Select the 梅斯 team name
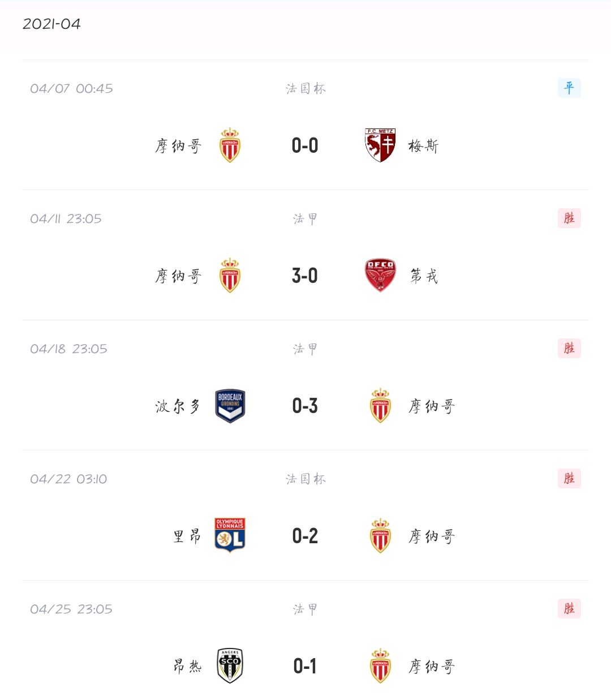 click(423, 146)
